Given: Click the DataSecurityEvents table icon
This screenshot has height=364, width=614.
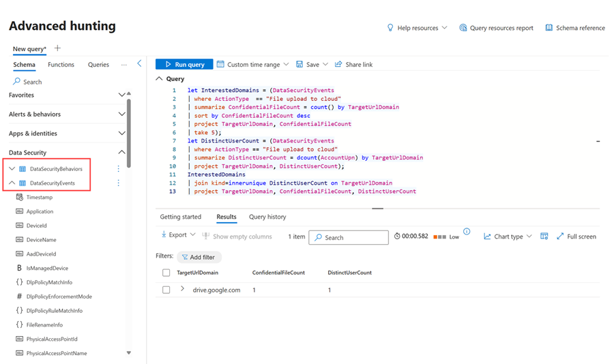Looking at the screenshot, I should click(x=23, y=183).
